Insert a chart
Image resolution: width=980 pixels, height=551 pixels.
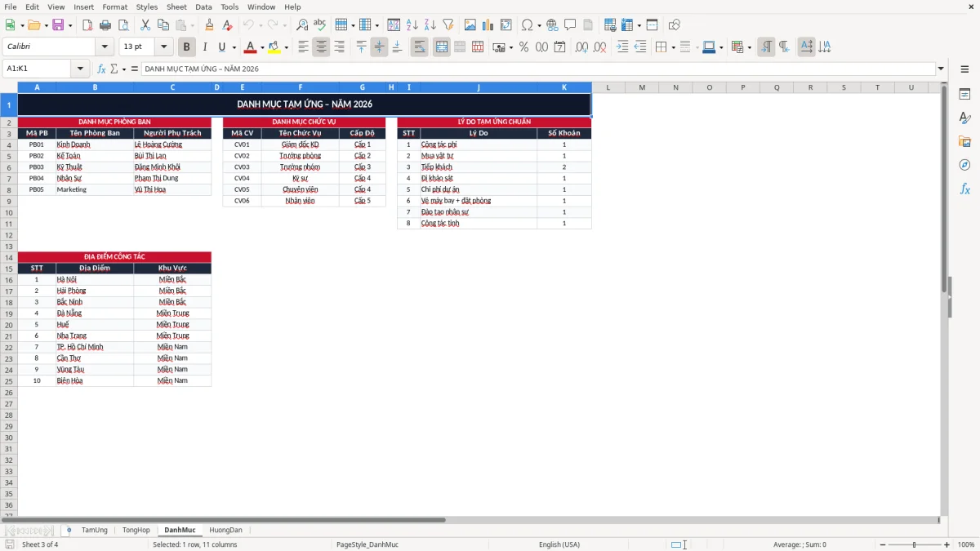click(488, 25)
